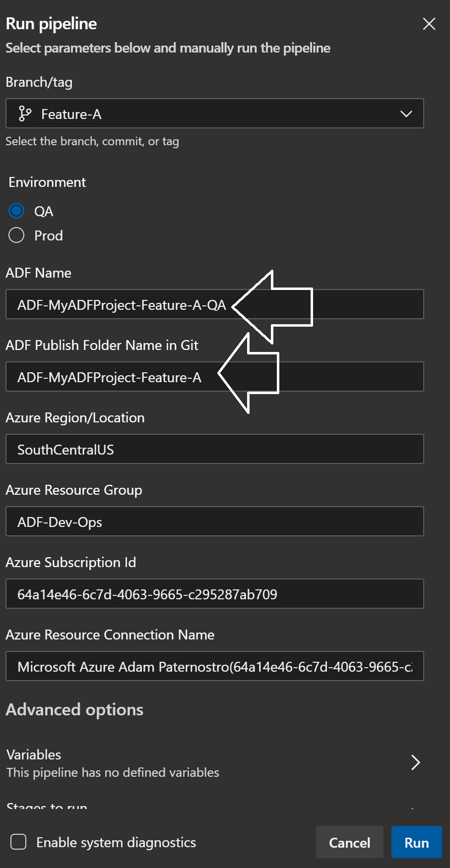Select the Prod environment radio button
Viewport: 450px width, 868px height.
(16, 235)
